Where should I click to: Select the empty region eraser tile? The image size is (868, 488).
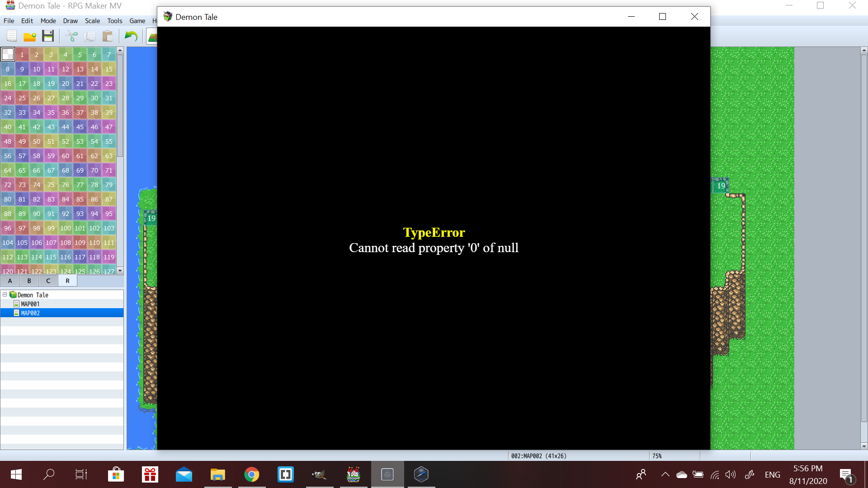8,55
